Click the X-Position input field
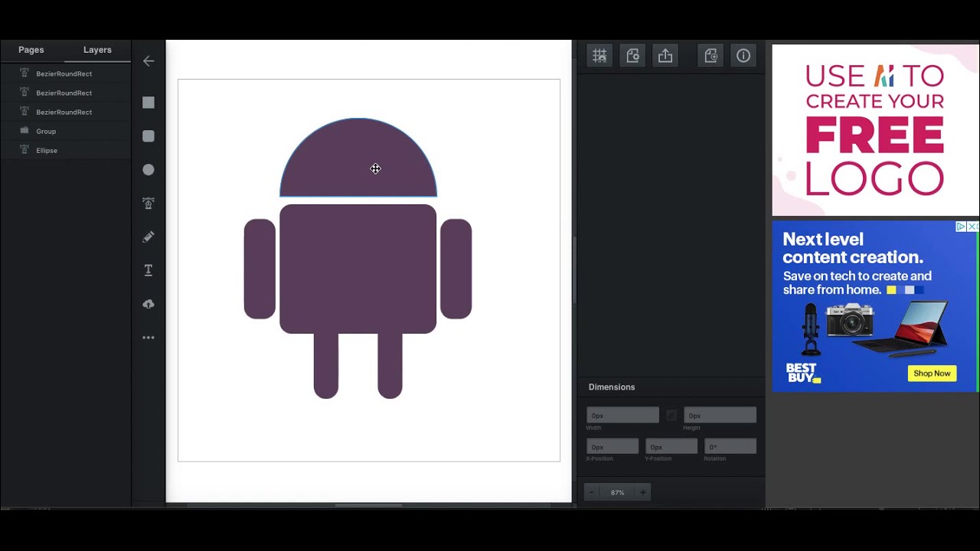Viewport: 980px width, 551px height. click(x=612, y=447)
